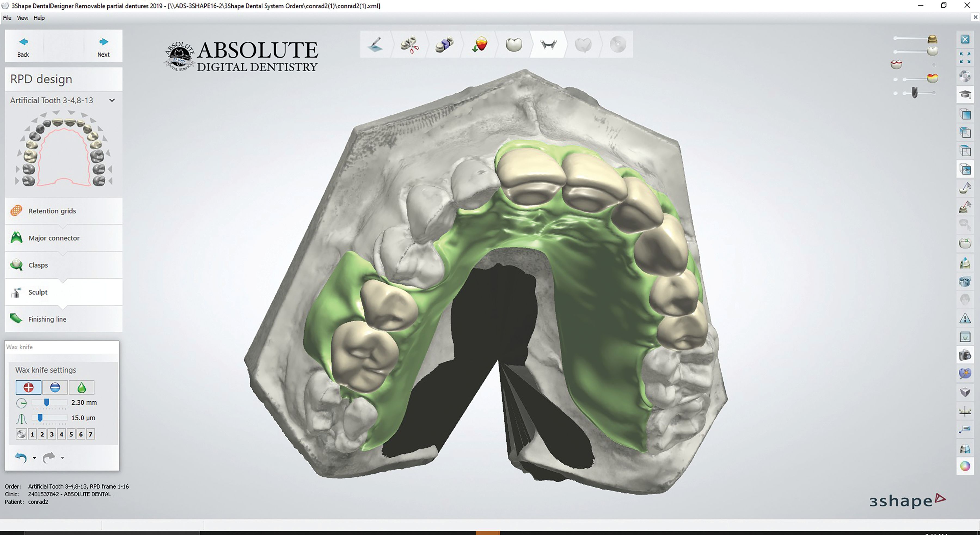Click the fullscreen arrows icon
Viewport: 980px width, 535px height.
pos(965,58)
